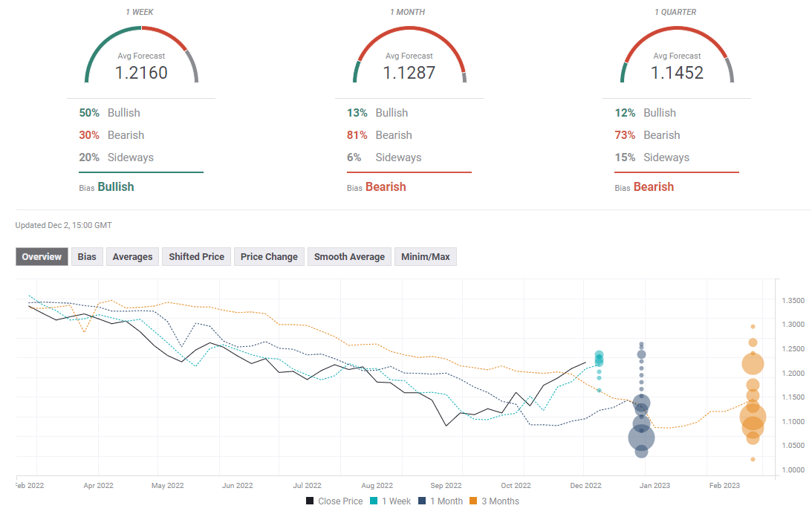The width and height of the screenshot is (812, 517).
Task: Open the Price Change tab
Action: click(269, 257)
